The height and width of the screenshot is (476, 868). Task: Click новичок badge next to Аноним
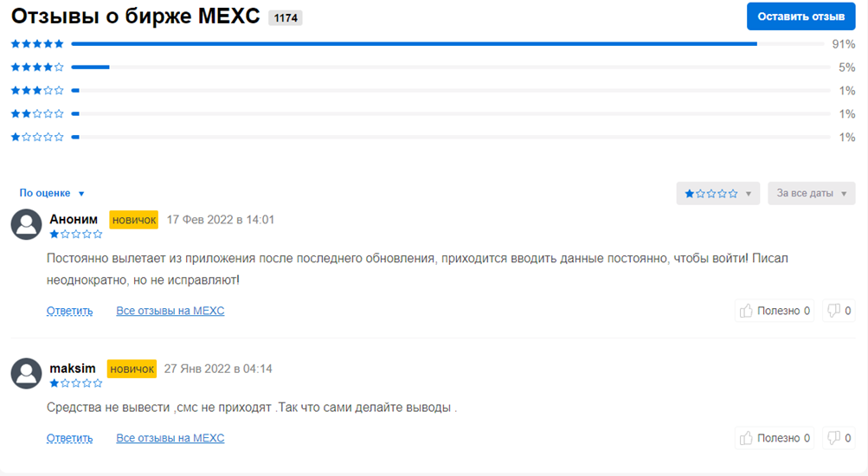133,220
